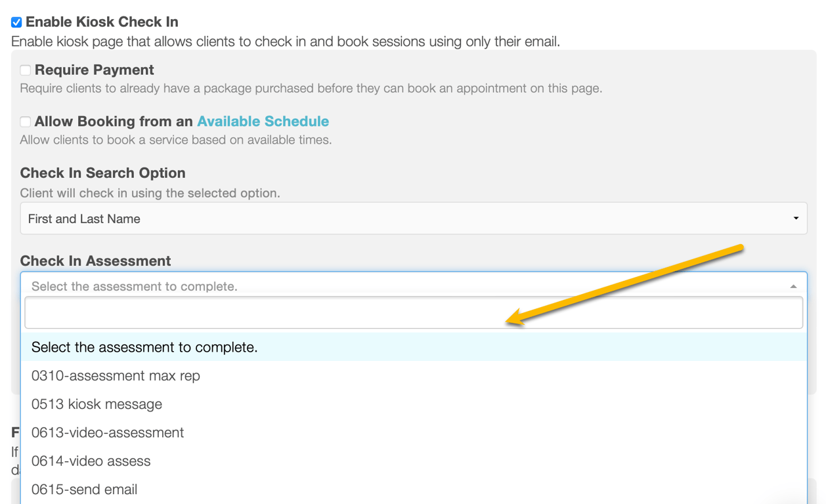Screen dimensions: 826x504
Task: Choose the highlighted 'Select the assessment to complete.' option
Action: point(144,347)
